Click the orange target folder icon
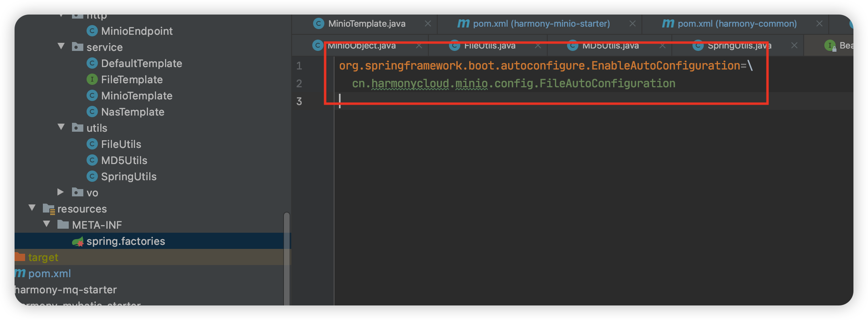Screen dimensions: 868x320 [x=19, y=257]
